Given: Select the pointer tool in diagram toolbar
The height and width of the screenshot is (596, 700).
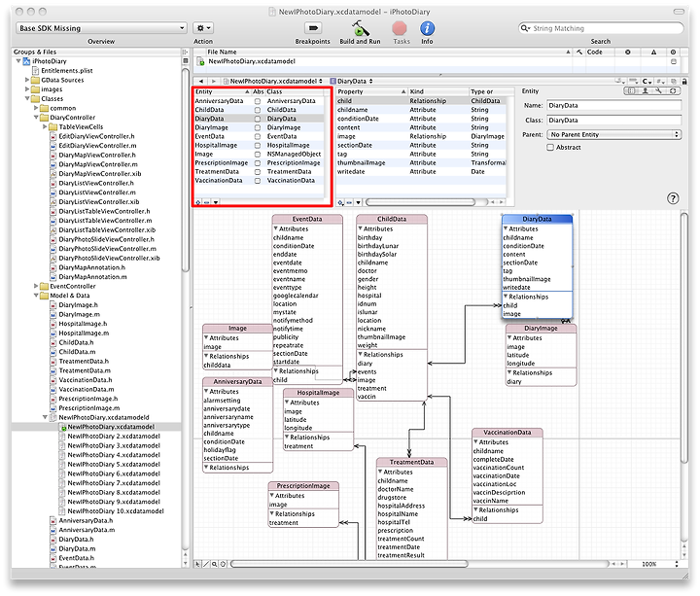Looking at the screenshot, I should click(x=197, y=564).
